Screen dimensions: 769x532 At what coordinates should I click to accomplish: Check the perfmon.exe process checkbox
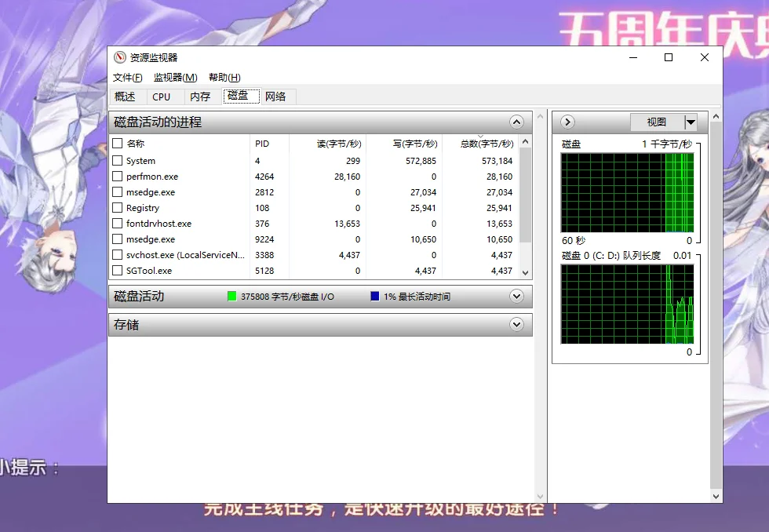117,176
